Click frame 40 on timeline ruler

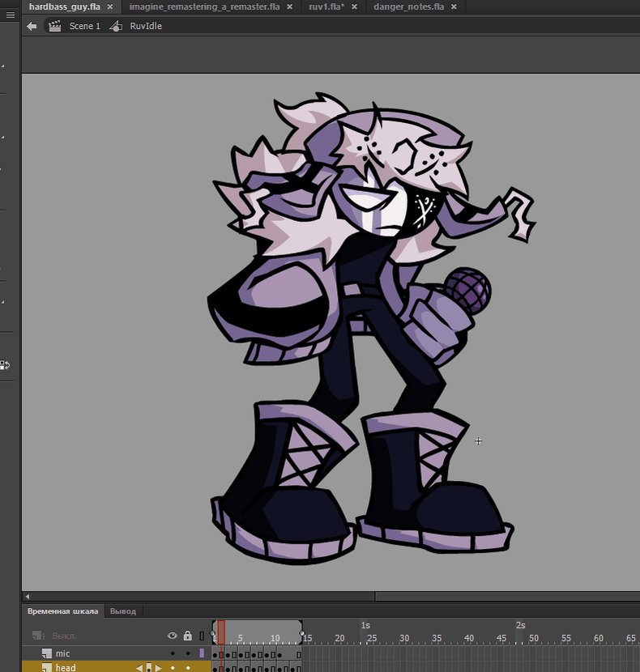[469, 638]
